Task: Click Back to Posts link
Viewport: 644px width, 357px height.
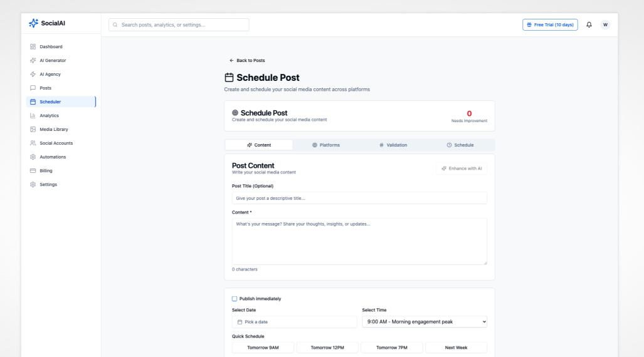Action: click(x=247, y=61)
